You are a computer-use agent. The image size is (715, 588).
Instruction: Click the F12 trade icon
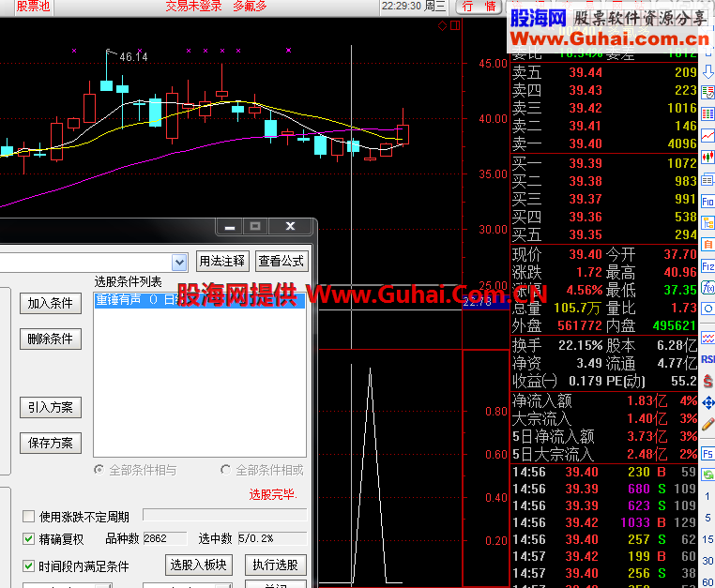(x=707, y=266)
